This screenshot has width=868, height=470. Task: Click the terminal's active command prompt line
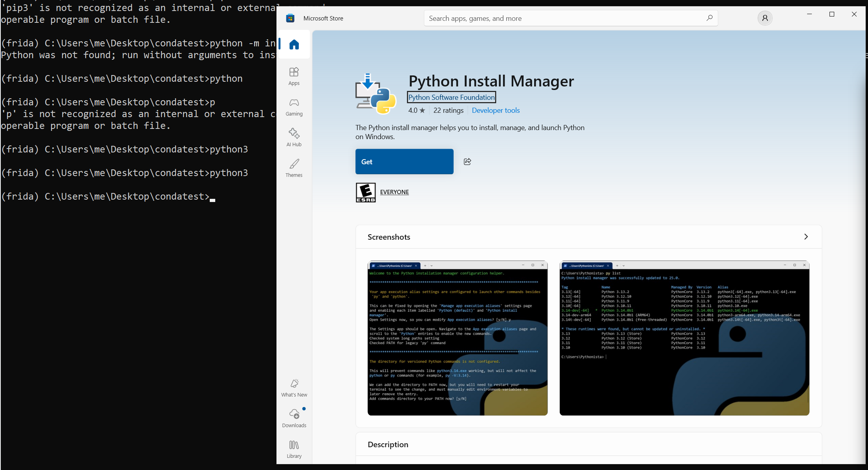pos(108,196)
